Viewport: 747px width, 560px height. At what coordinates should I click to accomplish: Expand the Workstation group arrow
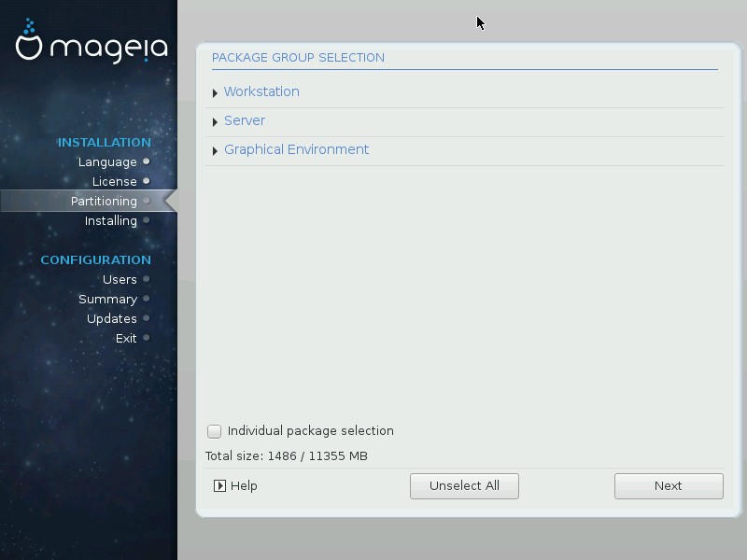[215, 93]
